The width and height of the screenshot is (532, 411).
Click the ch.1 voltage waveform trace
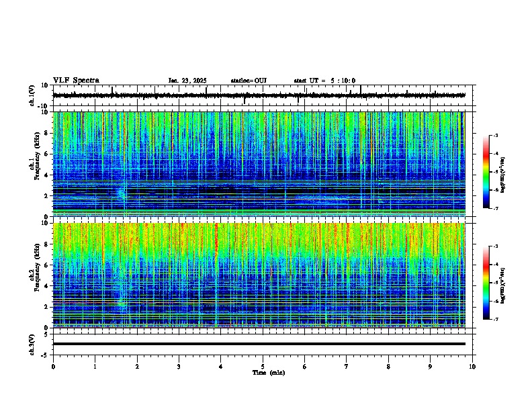click(259, 95)
